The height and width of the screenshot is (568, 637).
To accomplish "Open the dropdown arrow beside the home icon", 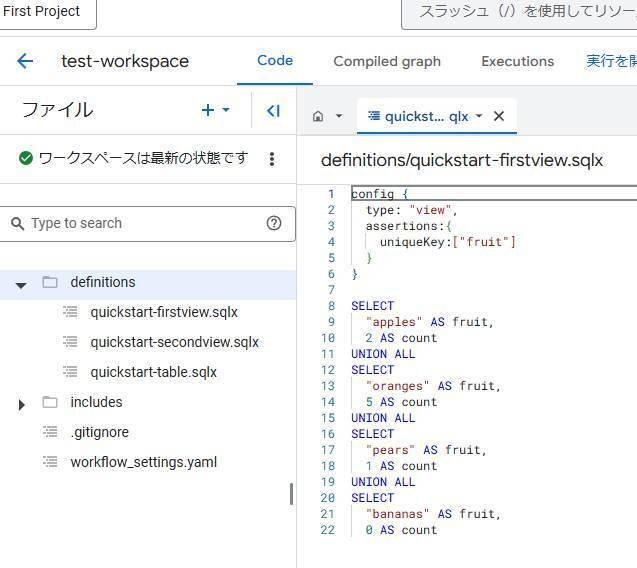I will pos(339,116).
